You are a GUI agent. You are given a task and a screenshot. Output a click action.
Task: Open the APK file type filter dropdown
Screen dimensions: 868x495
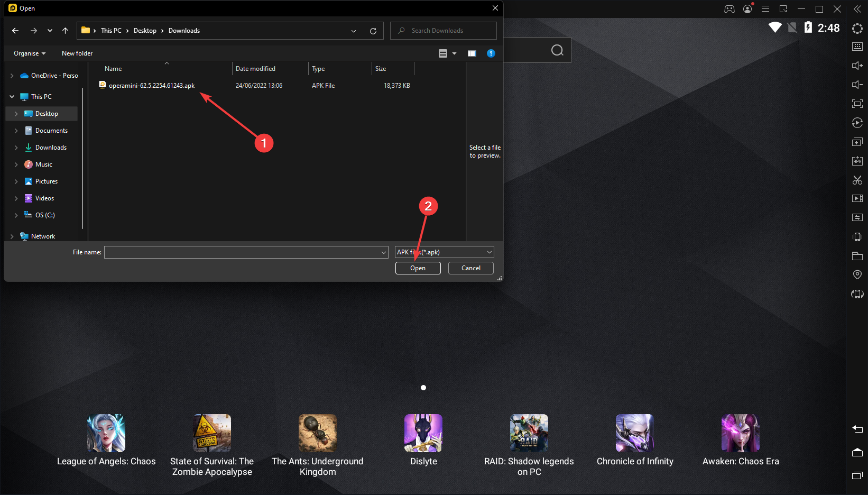coord(445,252)
